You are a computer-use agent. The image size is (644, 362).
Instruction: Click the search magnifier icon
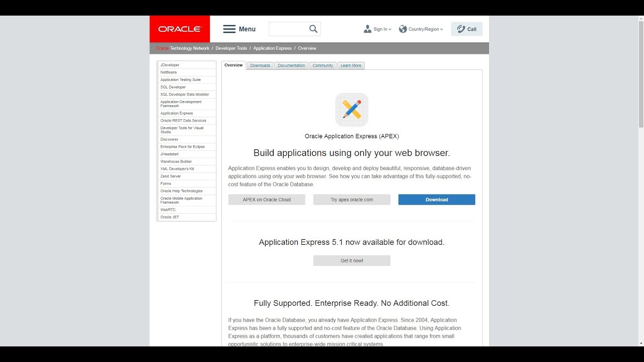313,29
